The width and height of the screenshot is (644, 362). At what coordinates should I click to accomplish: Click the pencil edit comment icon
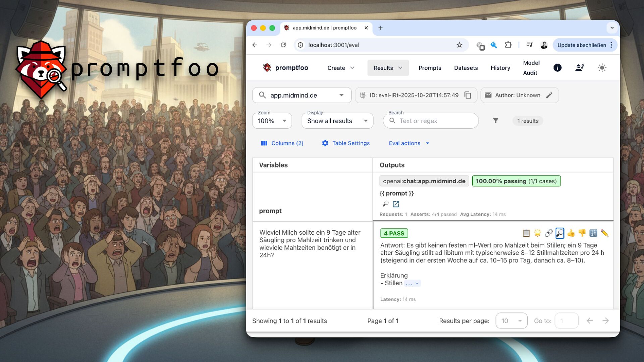(604, 233)
